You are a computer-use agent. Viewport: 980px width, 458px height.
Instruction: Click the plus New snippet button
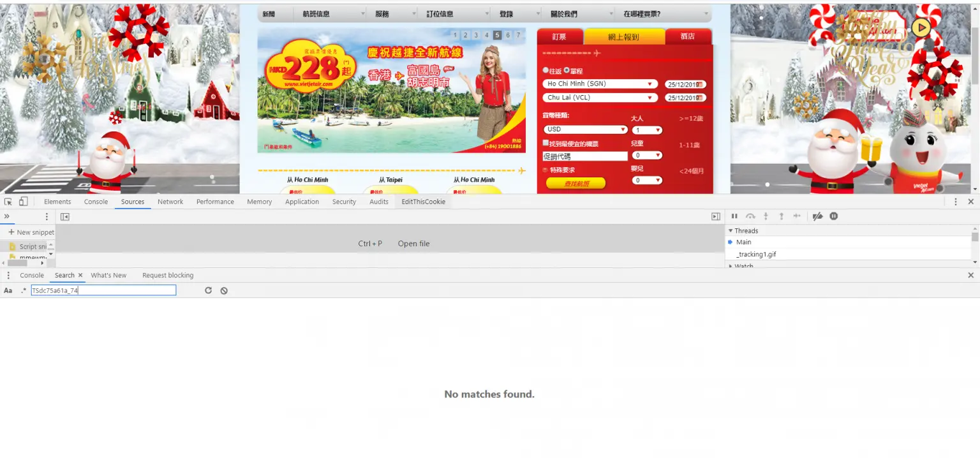click(31, 232)
